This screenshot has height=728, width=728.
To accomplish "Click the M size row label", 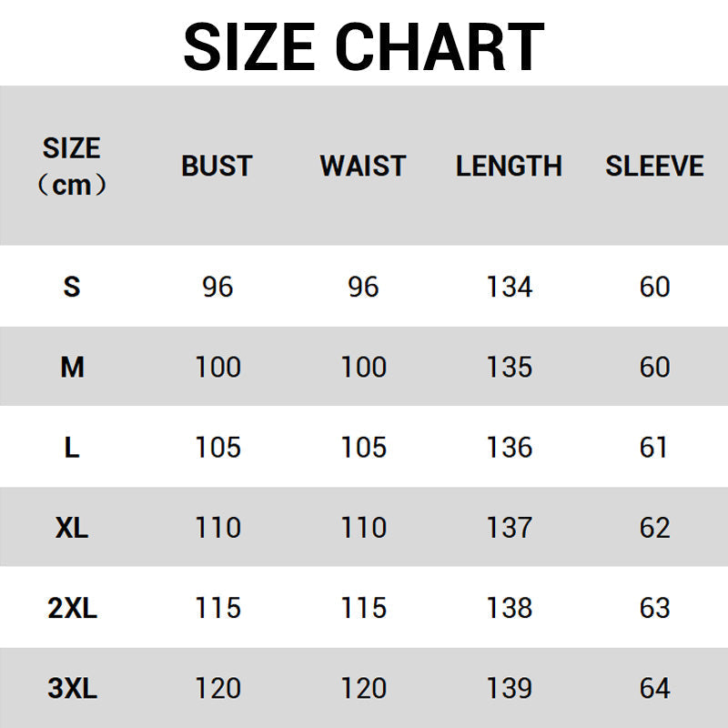I will (72, 367).
